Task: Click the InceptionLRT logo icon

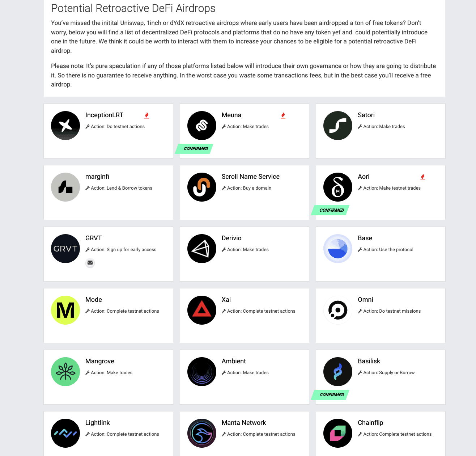Action: 65,126
